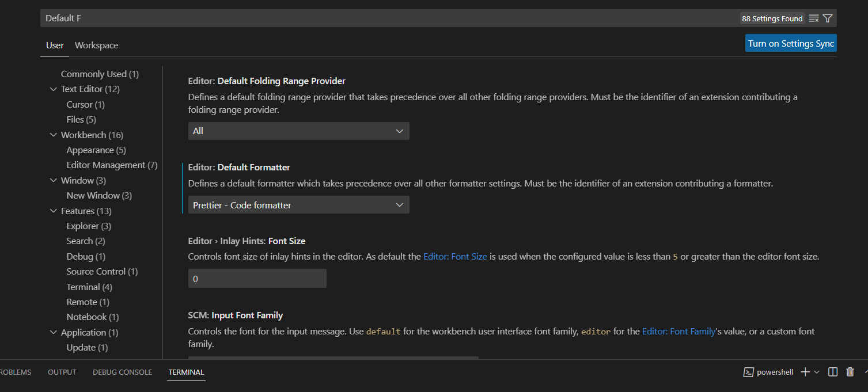
Task: Open the Default Formatter Prettier dropdown
Action: pos(298,205)
